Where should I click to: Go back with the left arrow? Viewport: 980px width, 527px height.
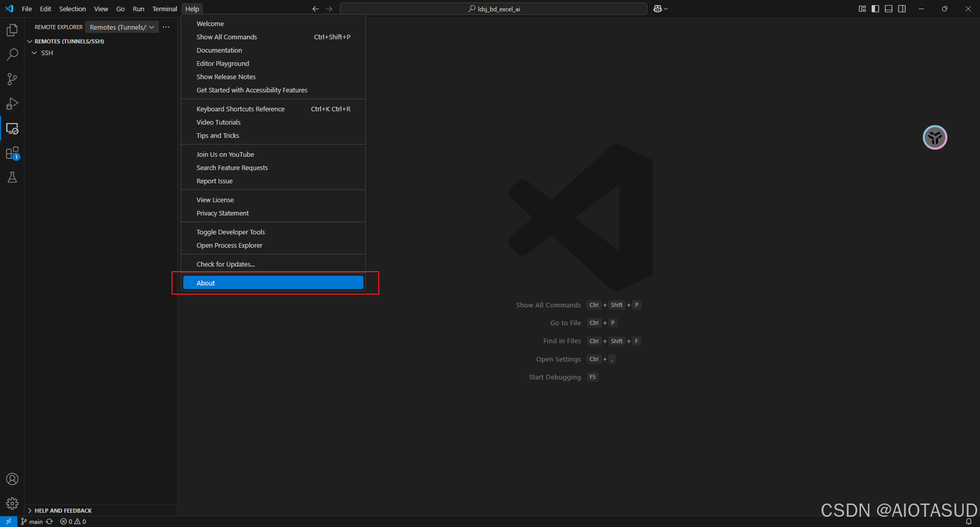[x=315, y=9]
